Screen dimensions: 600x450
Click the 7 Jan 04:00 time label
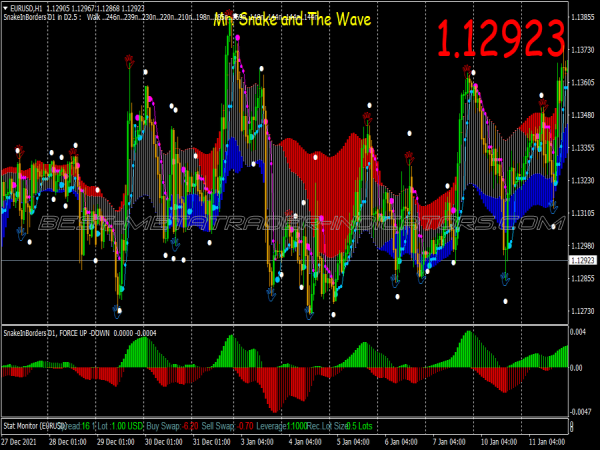tap(449, 442)
